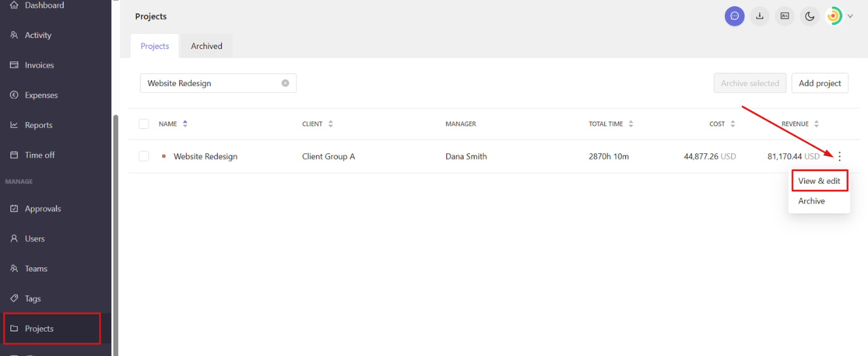Switch to the Archived tab

(x=207, y=46)
